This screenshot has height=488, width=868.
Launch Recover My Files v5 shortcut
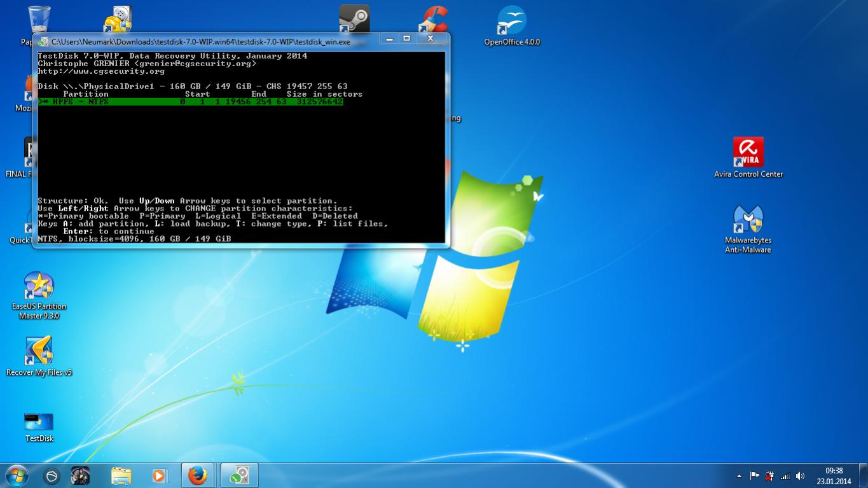39,356
